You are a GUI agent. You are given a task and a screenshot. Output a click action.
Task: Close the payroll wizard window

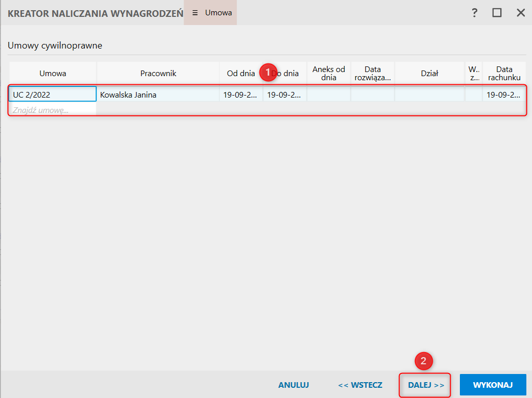520,13
